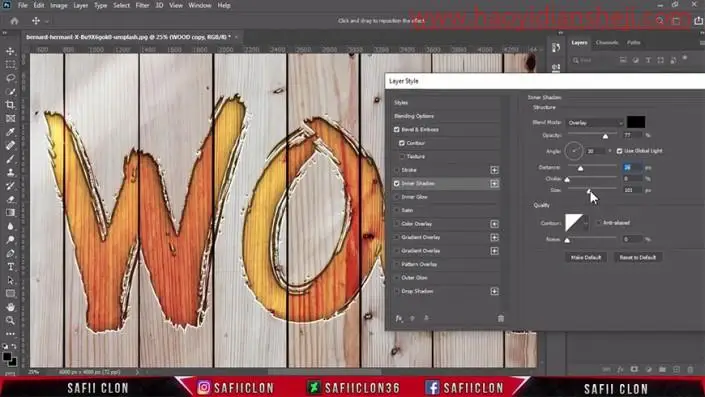Toggle the Bevel & Emboss checkbox

pyautogui.click(x=397, y=129)
